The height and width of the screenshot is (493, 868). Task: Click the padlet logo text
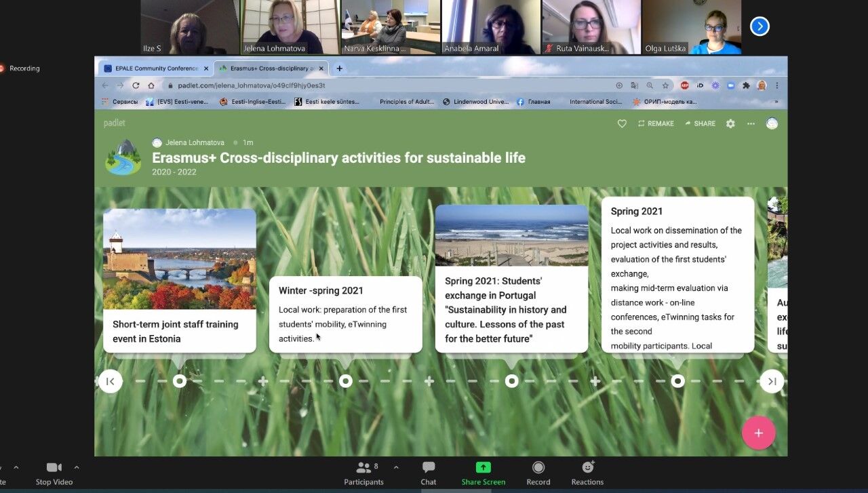click(x=115, y=123)
